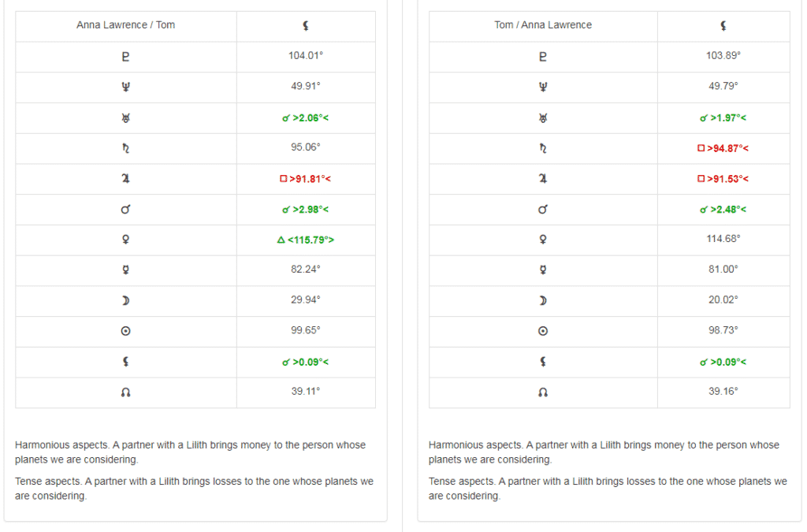Click the red square value >91.81°<
Image resolution: width=807 pixels, height=532 pixels.
point(305,179)
